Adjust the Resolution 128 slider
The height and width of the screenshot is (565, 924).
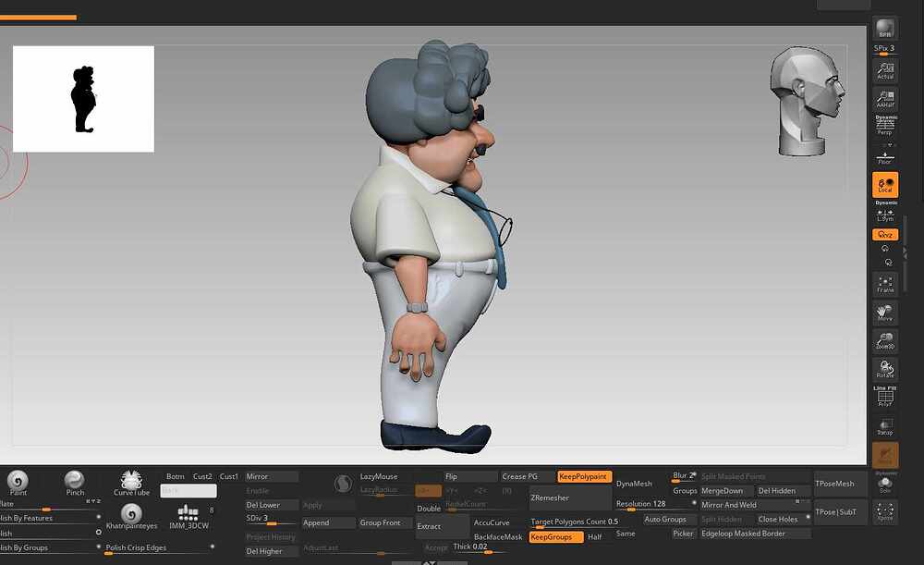655,504
